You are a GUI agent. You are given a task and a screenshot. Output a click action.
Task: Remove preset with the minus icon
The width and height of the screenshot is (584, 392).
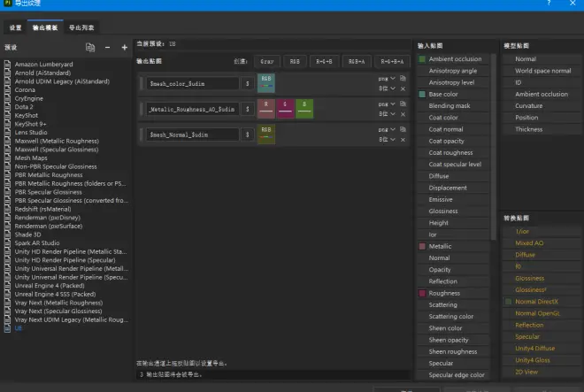pyautogui.click(x=107, y=47)
